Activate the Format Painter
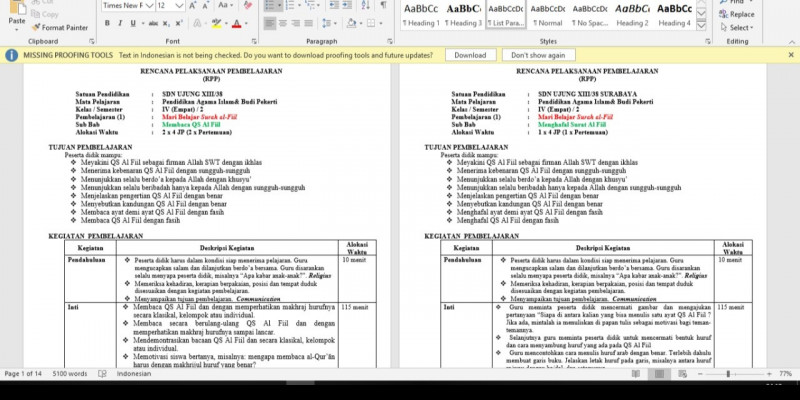800x400 pixels. pos(60,28)
